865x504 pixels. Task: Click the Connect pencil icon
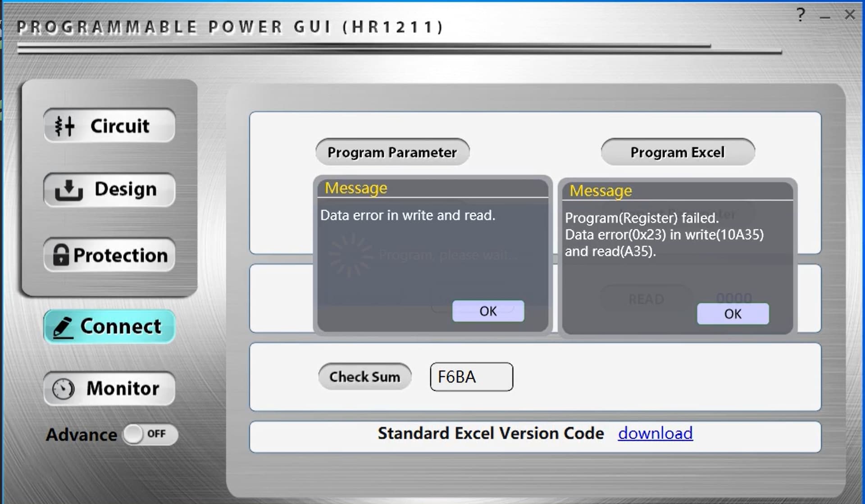tap(63, 327)
